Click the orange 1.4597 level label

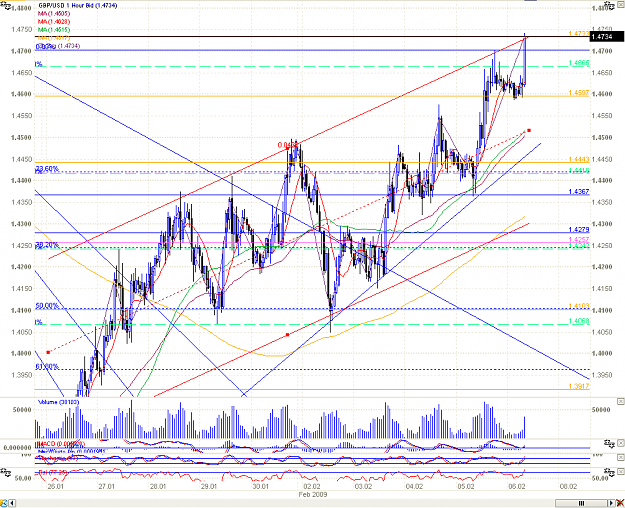point(578,93)
